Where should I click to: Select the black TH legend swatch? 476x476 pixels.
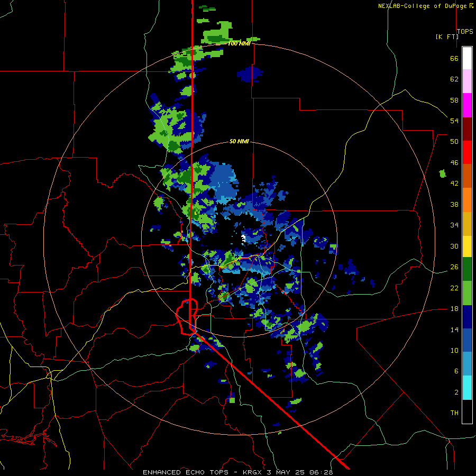[x=467, y=411]
